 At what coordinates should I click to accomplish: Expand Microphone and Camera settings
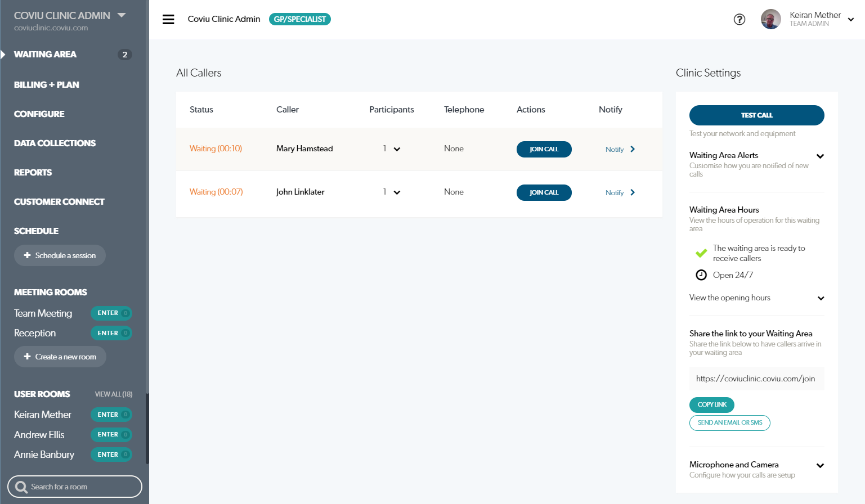[x=820, y=465]
